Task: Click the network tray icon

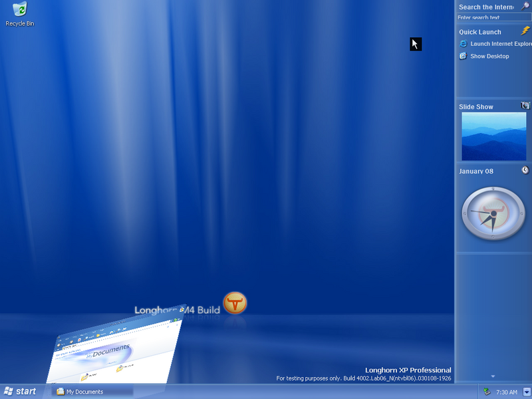Action: (487, 392)
